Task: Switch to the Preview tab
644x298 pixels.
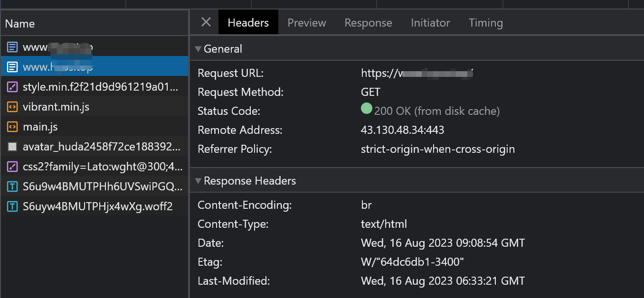Action: coord(307,23)
